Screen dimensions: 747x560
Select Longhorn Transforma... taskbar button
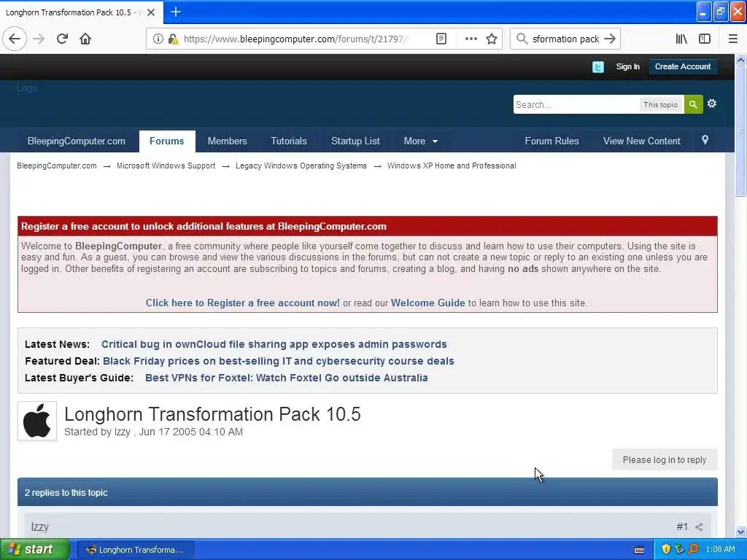pyautogui.click(x=135, y=550)
